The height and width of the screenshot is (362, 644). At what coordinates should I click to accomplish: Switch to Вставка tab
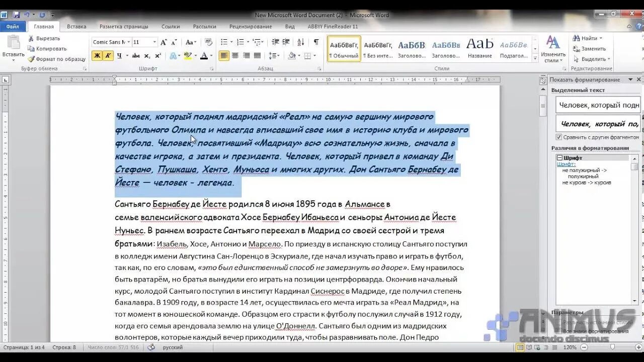click(76, 27)
